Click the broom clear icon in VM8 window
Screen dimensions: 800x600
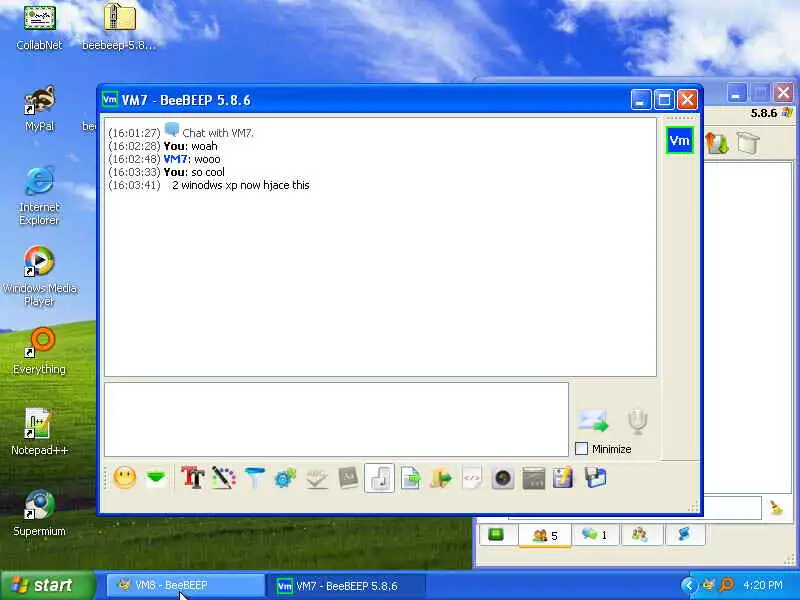(x=777, y=508)
